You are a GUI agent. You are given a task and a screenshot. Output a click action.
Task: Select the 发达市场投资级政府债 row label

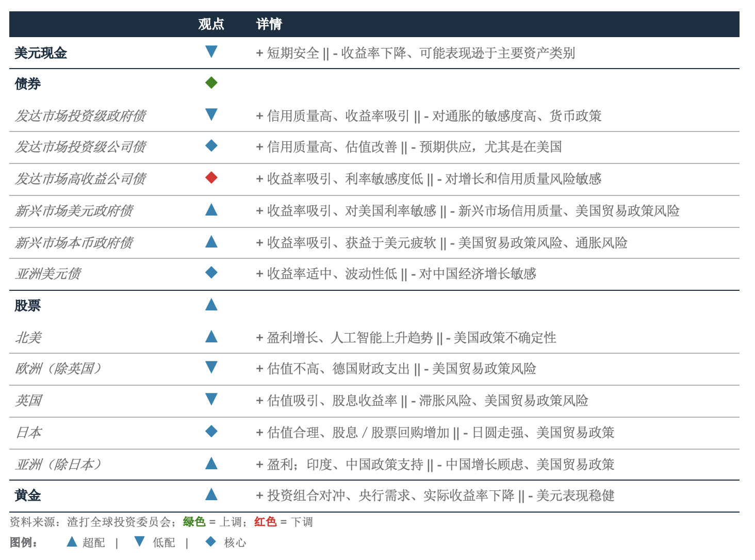(80, 116)
